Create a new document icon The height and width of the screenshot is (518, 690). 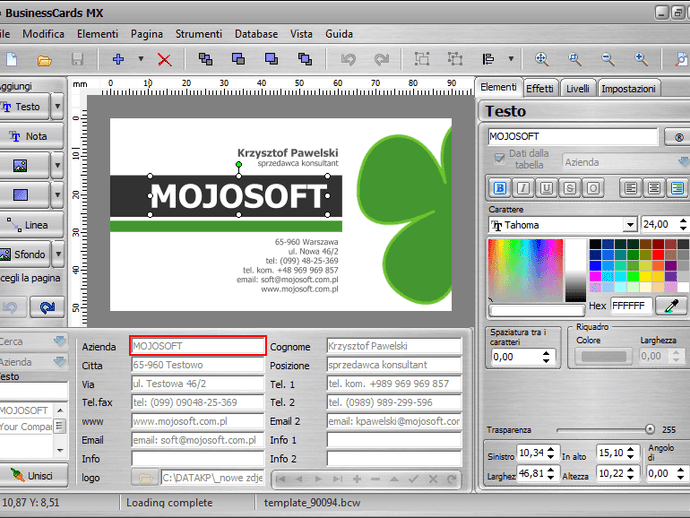tap(11, 59)
